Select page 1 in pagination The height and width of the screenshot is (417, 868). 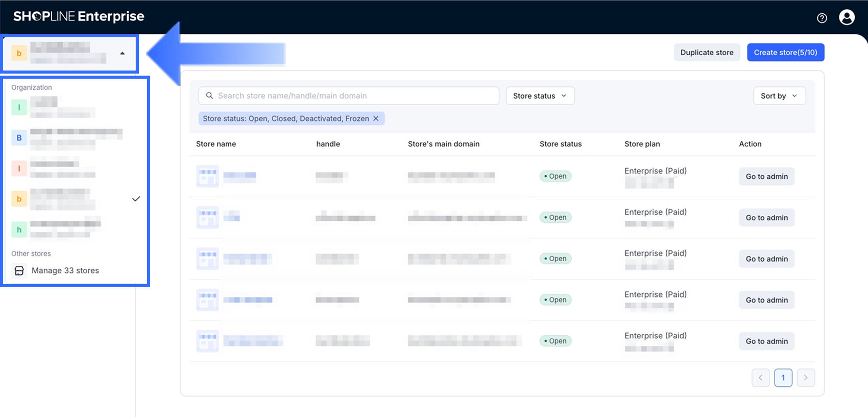(783, 378)
